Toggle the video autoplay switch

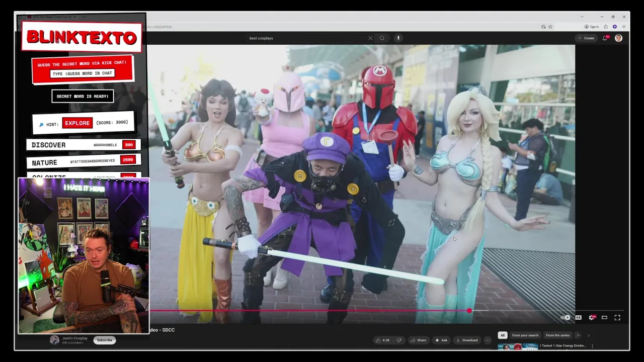coord(566,317)
